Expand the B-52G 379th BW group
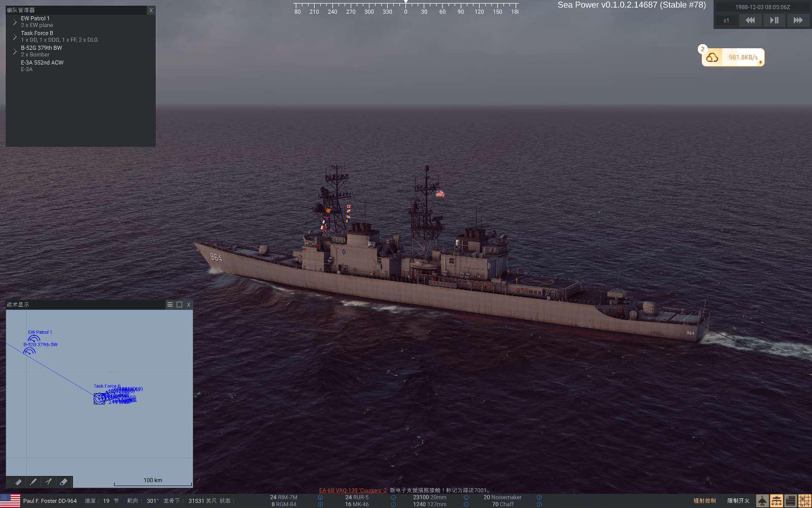 15,52
